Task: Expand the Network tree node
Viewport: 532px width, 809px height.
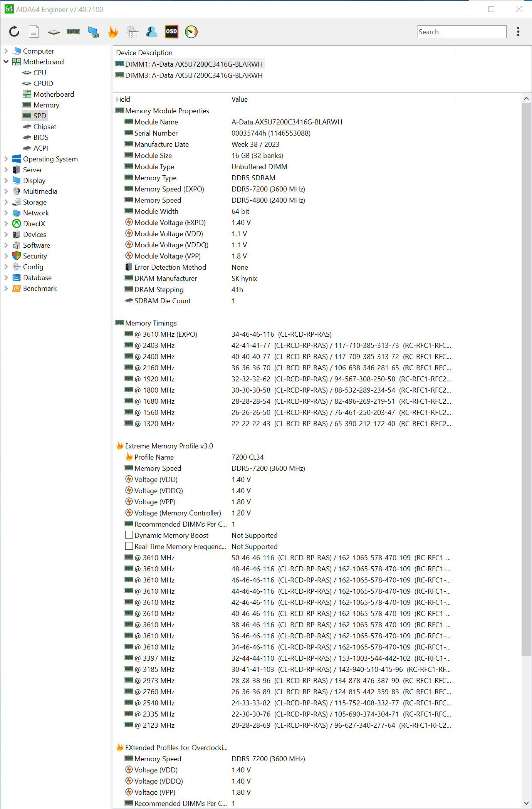Action: point(6,213)
